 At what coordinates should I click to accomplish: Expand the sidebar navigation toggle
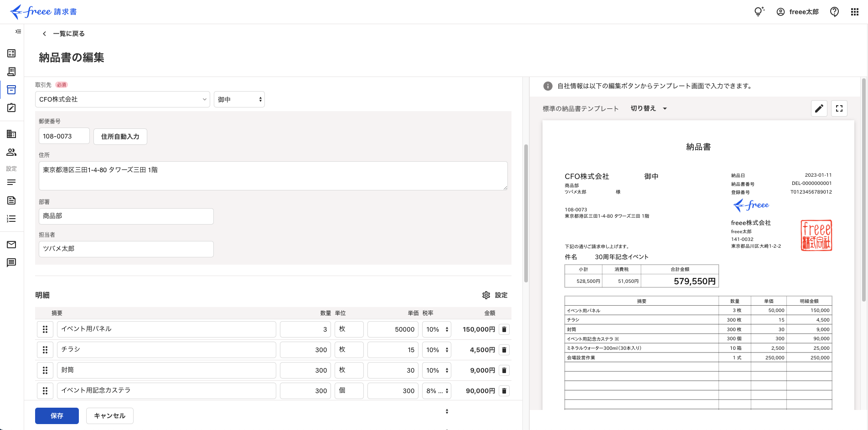18,31
